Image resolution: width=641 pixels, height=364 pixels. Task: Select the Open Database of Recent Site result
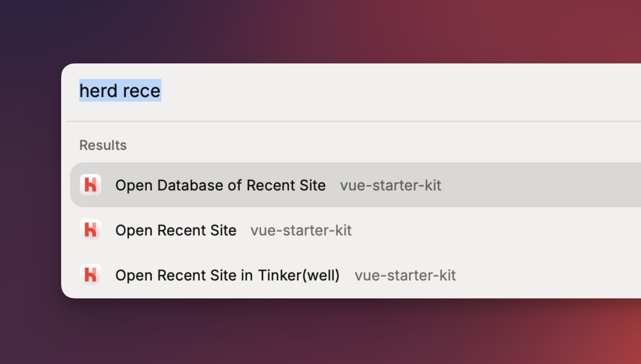pos(220,185)
